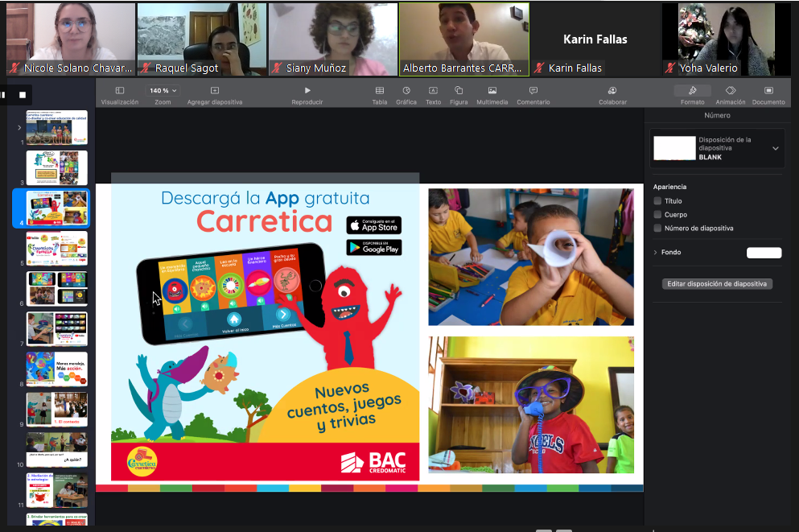Enable the Cuerpo checkbox
This screenshot has height=532, width=799.
657,215
